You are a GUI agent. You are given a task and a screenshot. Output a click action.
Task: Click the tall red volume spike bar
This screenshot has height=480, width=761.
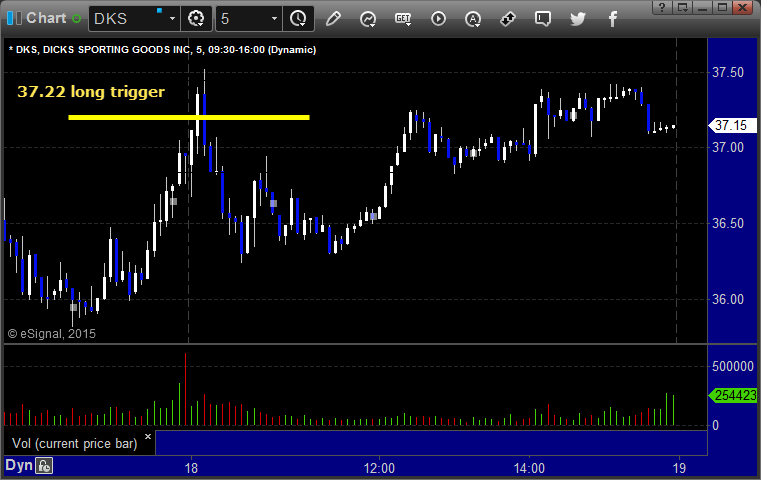point(185,389)
